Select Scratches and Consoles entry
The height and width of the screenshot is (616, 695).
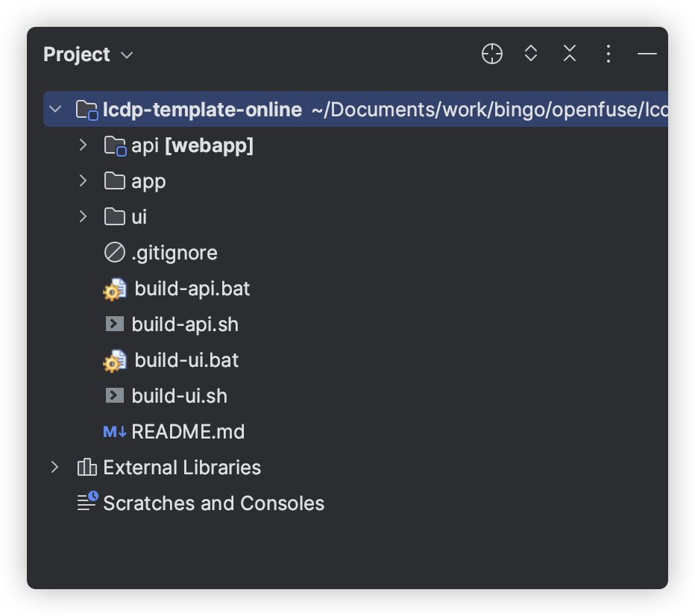[x=213, y=503]
